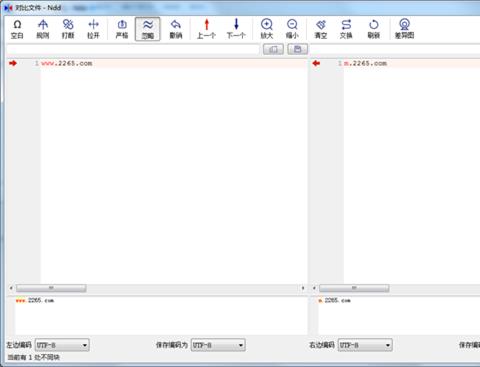480x367 pixels.
Task: Click the open file button beside left path
Action: [273, 49]
